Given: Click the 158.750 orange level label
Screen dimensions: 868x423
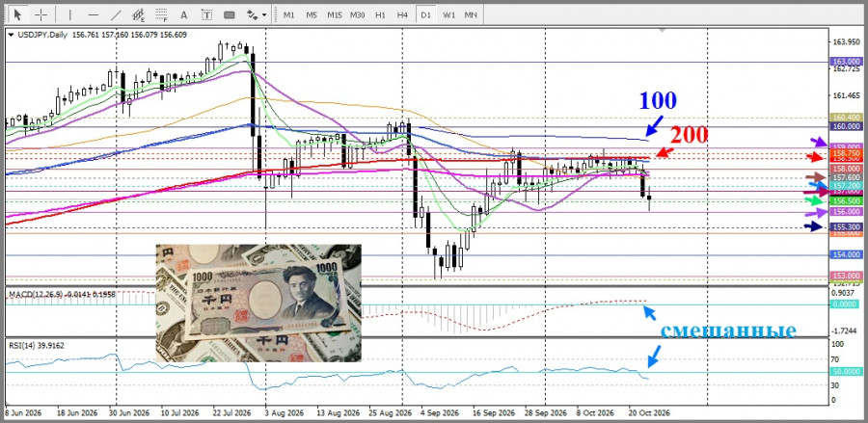Looking at the screenshot, I should pos(846,153).
